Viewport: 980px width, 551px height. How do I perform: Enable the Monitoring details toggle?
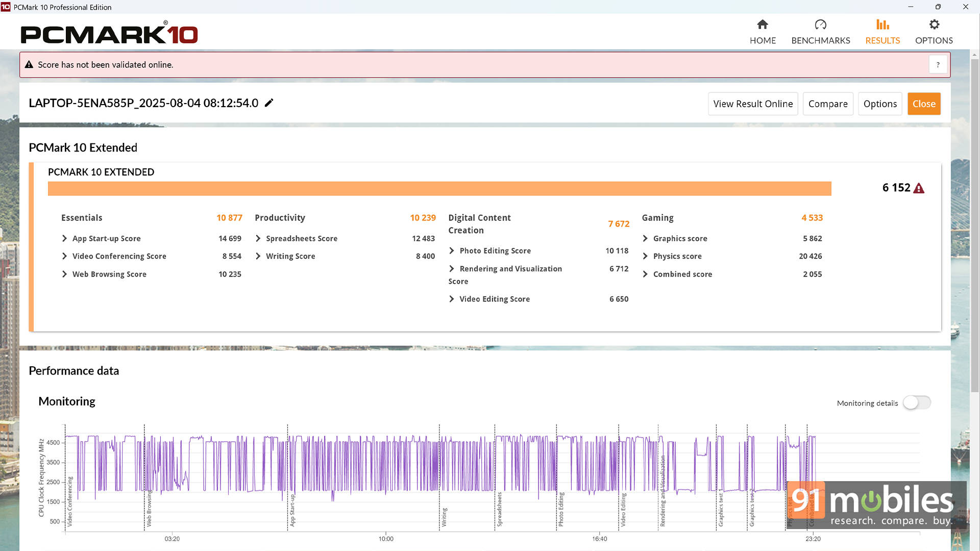[x=917, y=403]
